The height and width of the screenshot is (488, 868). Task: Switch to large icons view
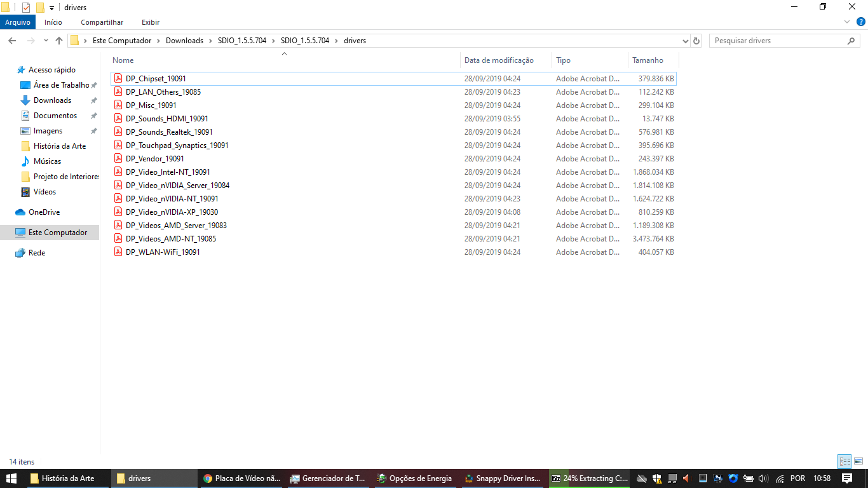pos(858,462)
